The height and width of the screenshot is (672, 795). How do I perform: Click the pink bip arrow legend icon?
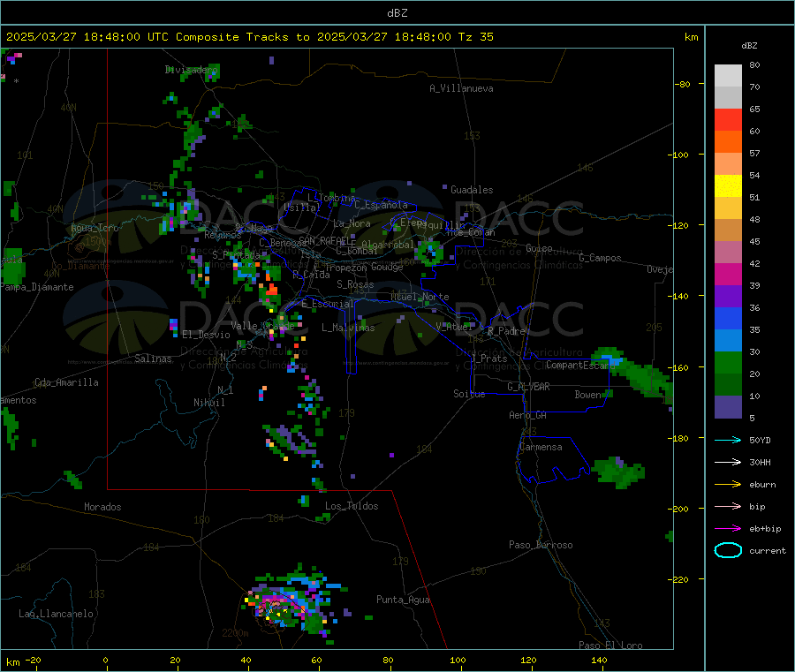pyautogui.click(x=728, y=506)
